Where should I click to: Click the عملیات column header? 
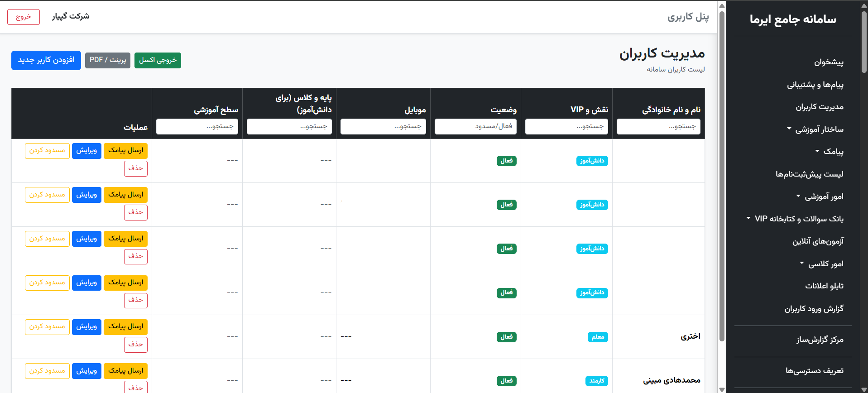coord(135,128)
